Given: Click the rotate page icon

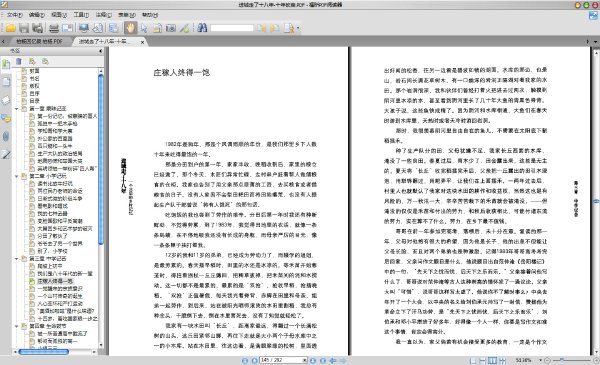Looking at the screenshot, I should click(x=98, y=28).
